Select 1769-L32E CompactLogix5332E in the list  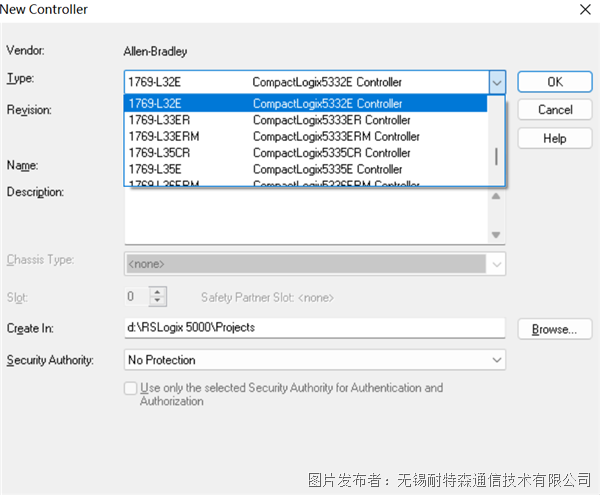click(305, 104)
